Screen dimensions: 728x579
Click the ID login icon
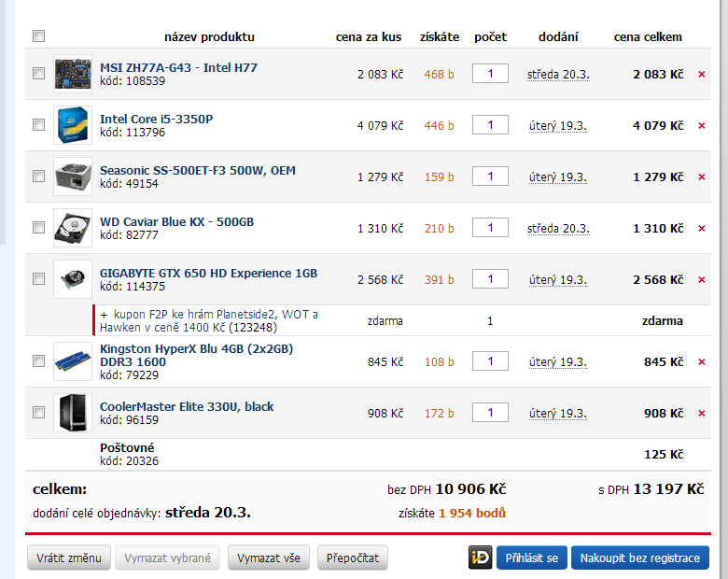point(480,558)
